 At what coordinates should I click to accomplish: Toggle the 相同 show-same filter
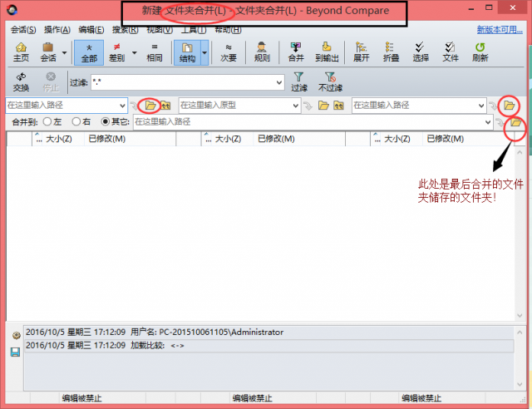point(155,52)
